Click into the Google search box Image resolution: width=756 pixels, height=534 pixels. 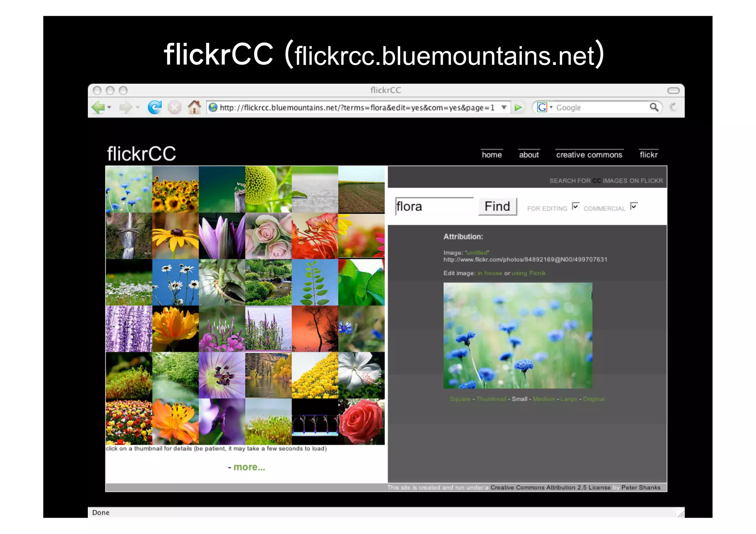602,107
